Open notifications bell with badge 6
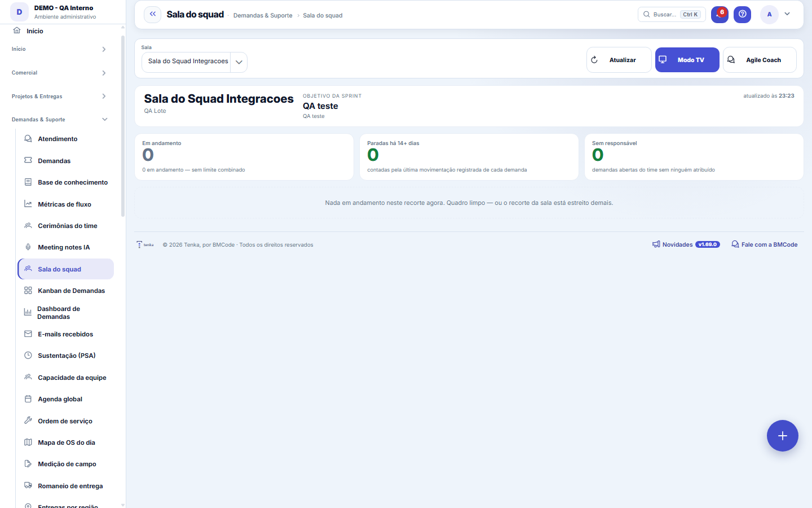812x508 pixels. [720, 14]
